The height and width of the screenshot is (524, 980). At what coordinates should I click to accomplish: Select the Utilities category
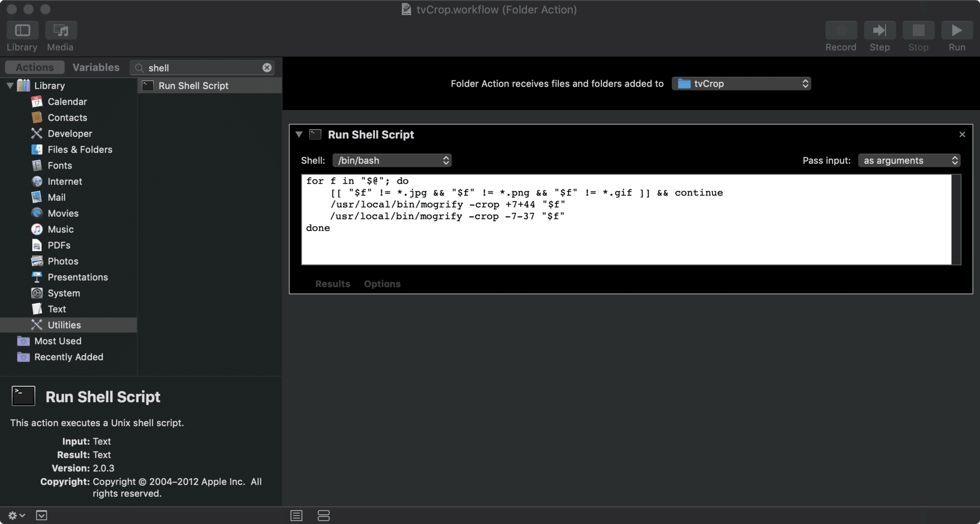tap(68, 325)
